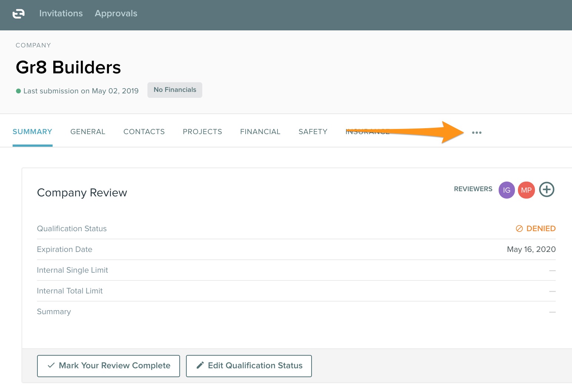Add a reviewer with the plus icon

click(x=546, y=190)
